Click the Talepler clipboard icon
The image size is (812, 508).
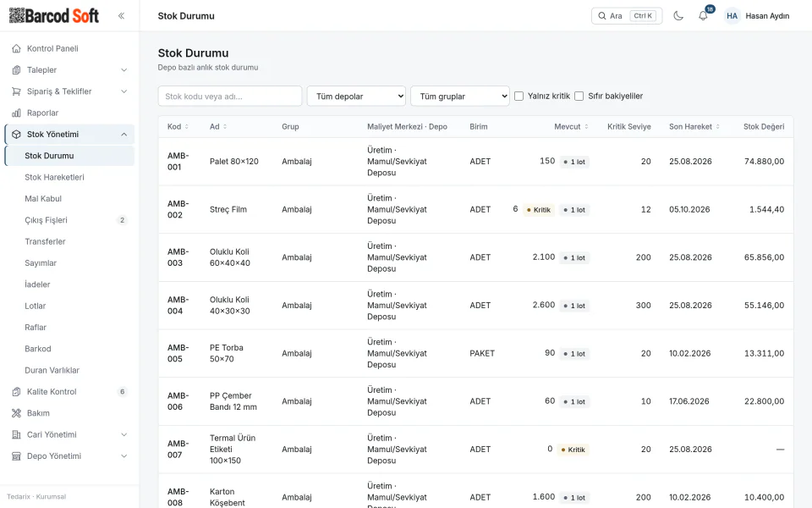[17, 70]
